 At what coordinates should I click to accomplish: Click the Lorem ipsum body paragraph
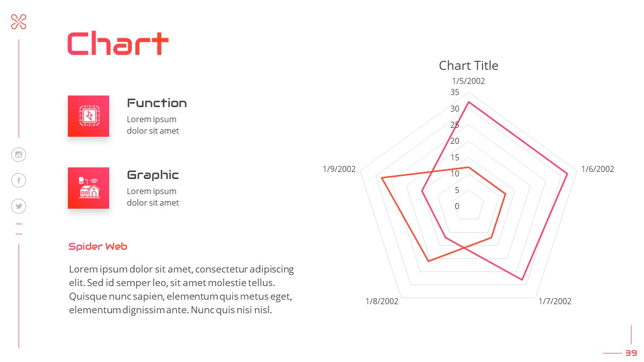click(181, 290)
